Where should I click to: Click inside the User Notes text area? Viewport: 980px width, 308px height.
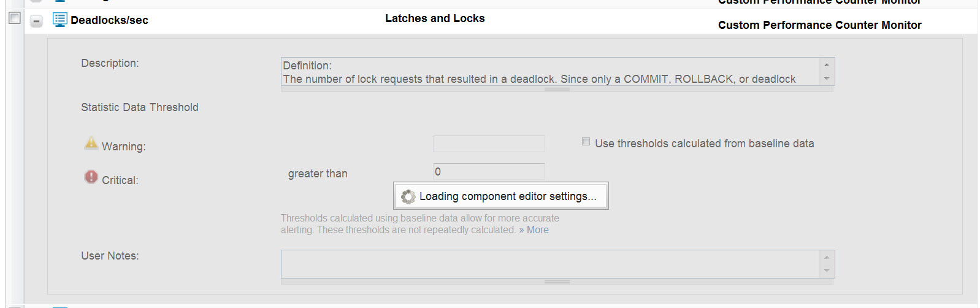click(x=550, y=264)
